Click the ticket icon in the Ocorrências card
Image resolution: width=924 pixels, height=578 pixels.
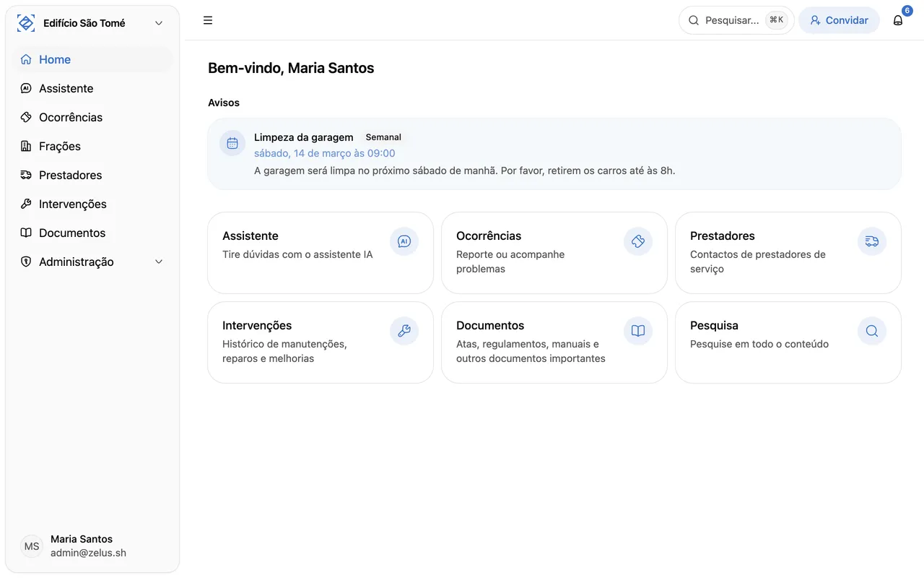point(638,241)
